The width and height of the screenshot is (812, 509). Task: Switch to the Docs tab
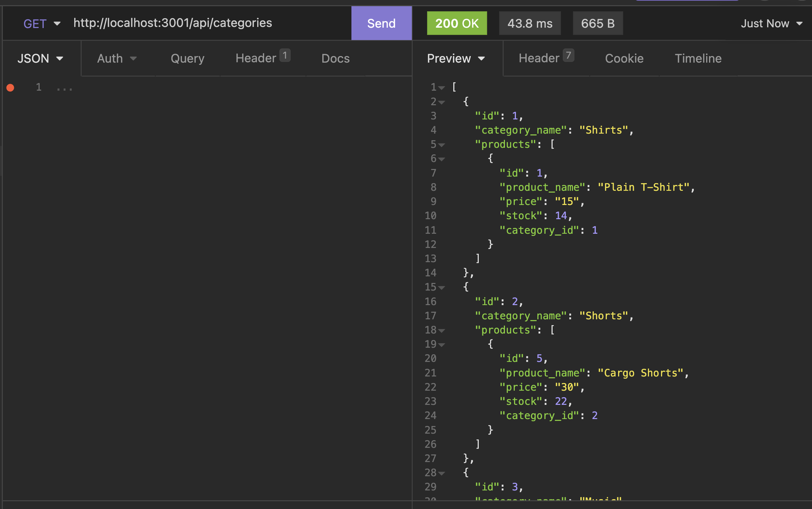335,58
